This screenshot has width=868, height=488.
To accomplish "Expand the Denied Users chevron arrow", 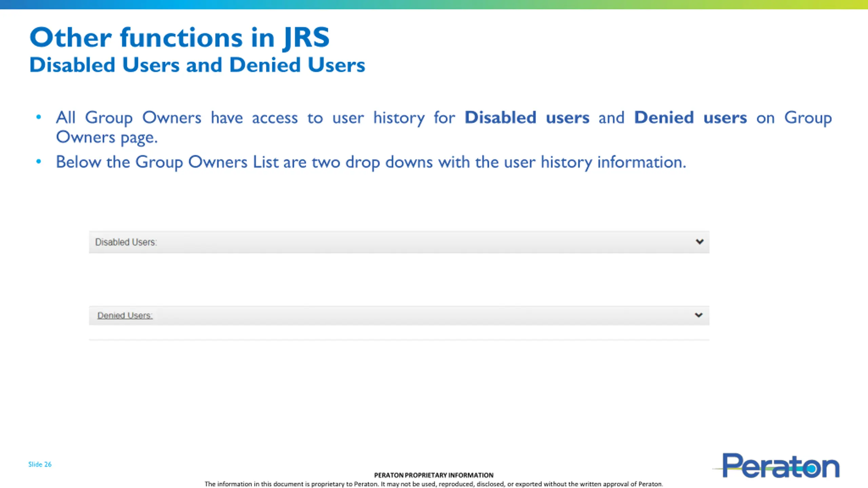I will [698, 315].
